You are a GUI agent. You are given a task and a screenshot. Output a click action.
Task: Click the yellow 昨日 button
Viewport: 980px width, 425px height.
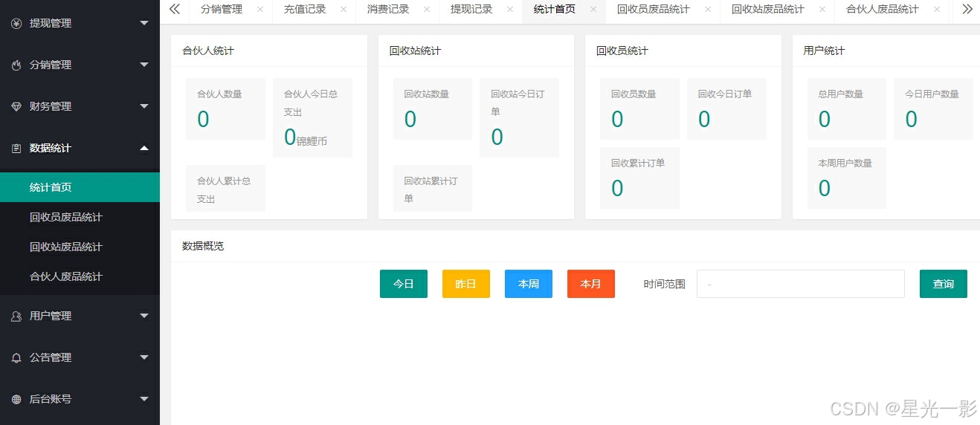click(466, 284)
